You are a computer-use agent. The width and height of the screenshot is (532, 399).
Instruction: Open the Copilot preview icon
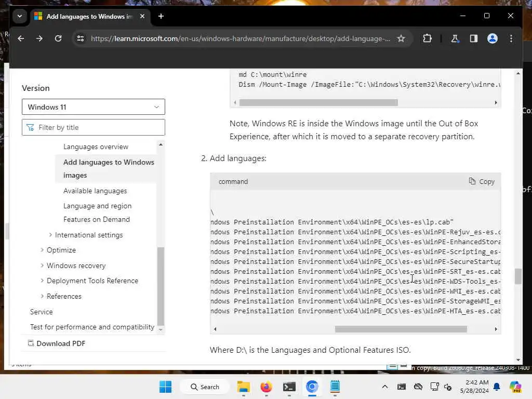pyautogui.click(x=515, y=387)
